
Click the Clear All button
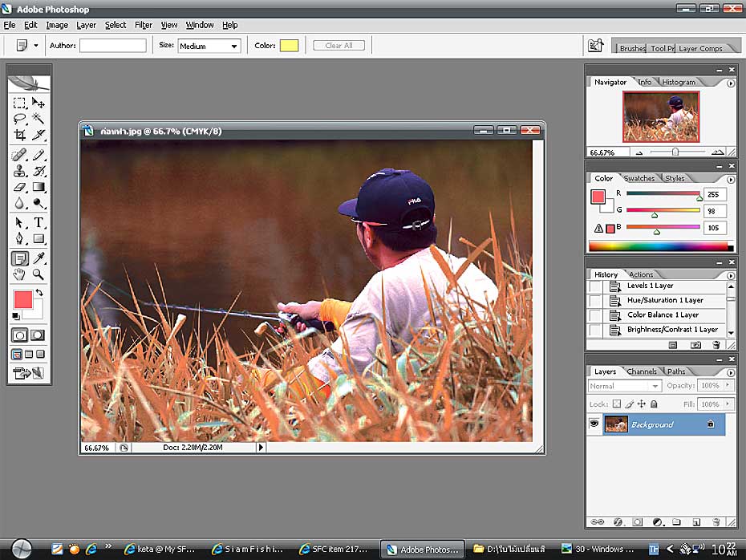[x=339, y=45]
